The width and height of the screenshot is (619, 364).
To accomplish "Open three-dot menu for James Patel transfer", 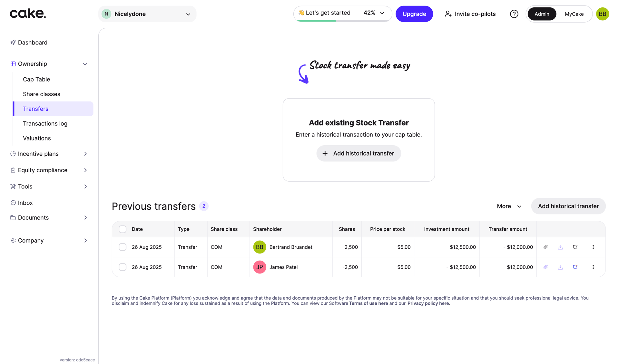I will (x=593, y=267).
